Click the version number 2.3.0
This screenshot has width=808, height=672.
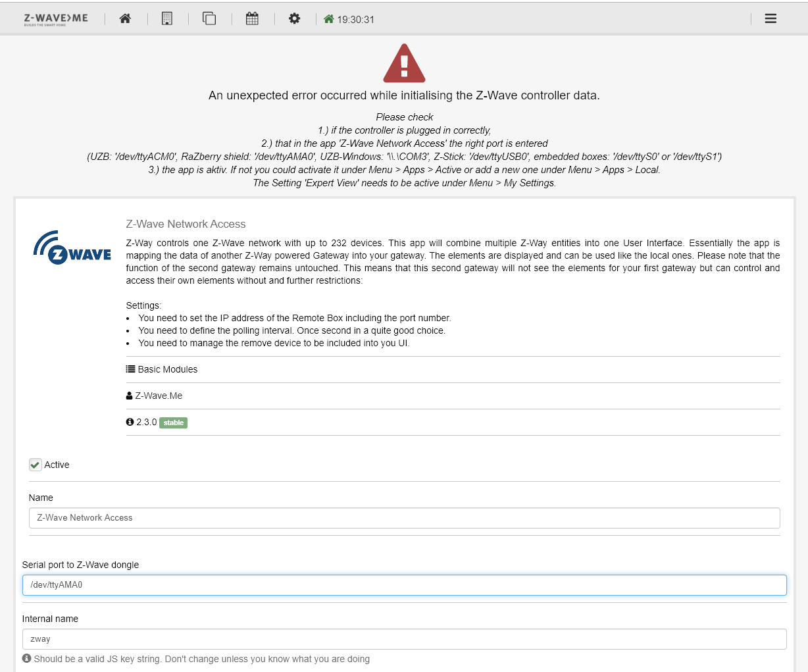tap(147, 422)
